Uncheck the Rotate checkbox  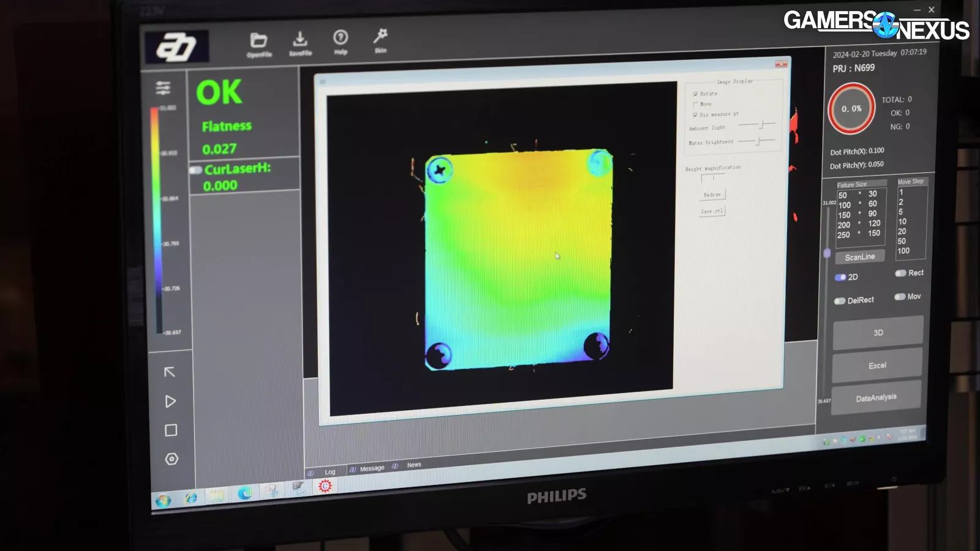point(695,94)
